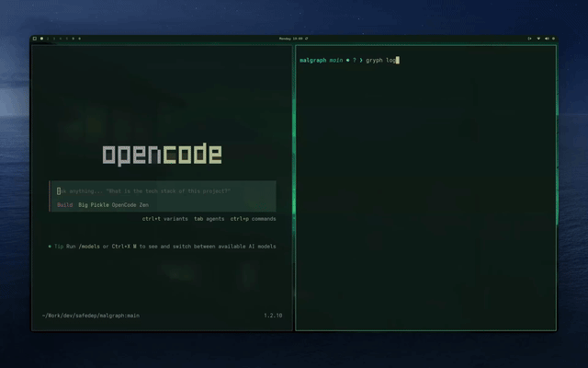Screen dimensions: 588x368
Task: Click the 'tab agents' shortcut hint
Action: (x=209, y=219)
